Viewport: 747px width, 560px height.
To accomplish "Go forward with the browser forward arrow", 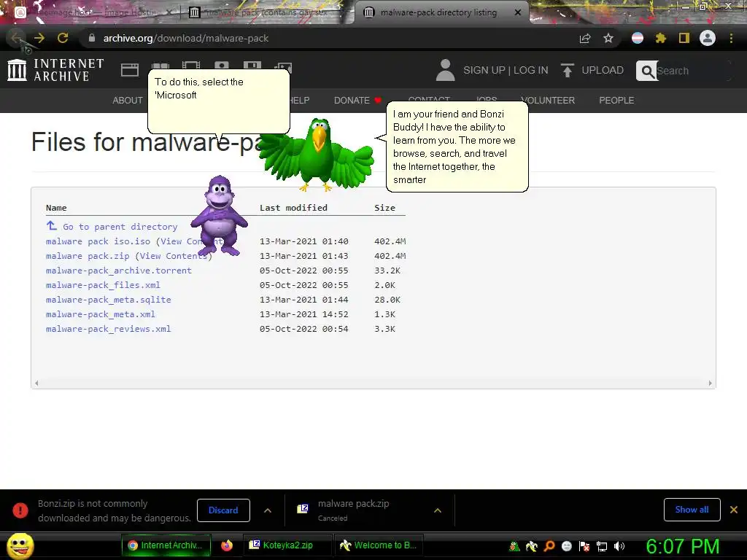I will click(39, 38).
